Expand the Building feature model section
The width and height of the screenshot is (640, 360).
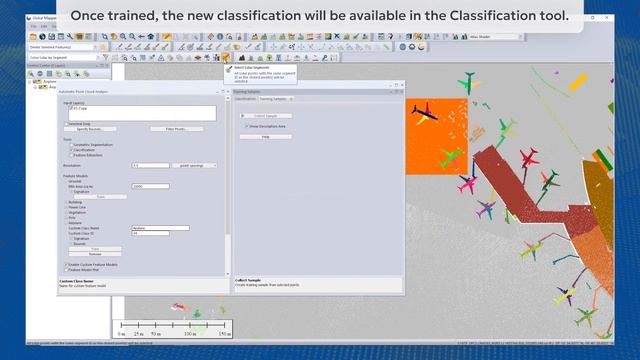(x=66, y=202)
